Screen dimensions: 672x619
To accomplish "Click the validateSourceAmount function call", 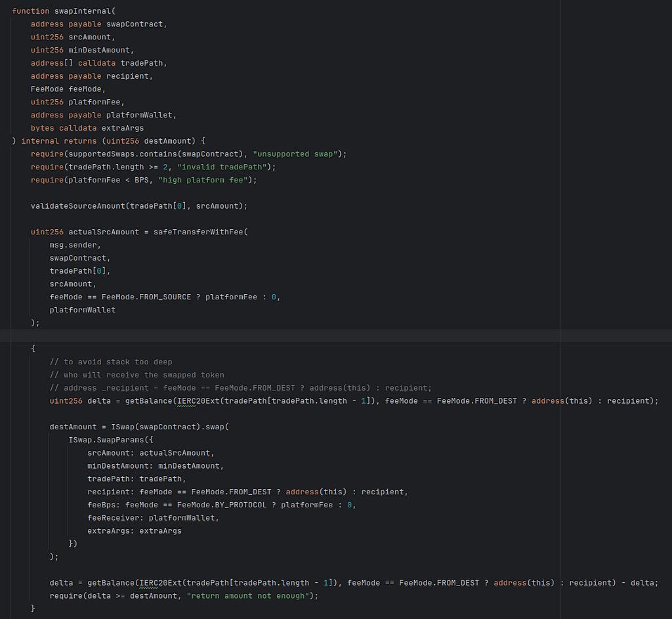I will [78, 206].
